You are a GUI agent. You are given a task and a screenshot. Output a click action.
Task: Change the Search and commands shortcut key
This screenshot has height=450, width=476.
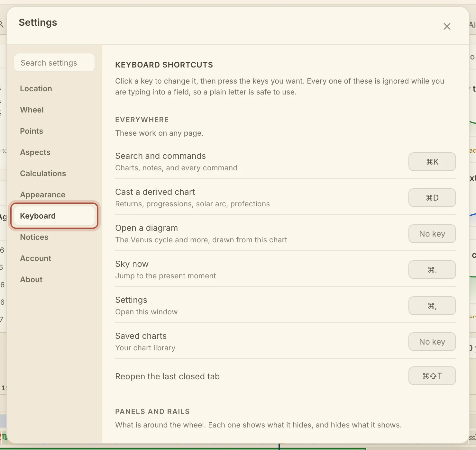pos(432,162)
